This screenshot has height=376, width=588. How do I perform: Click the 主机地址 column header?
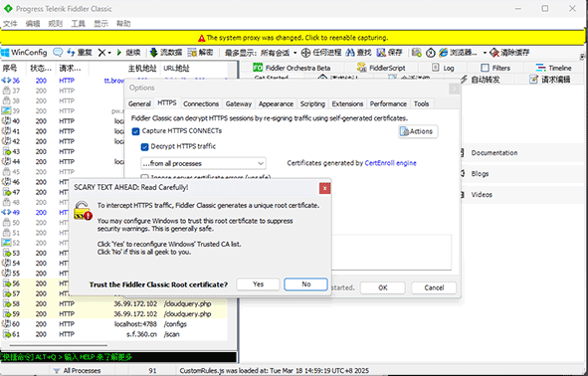[x=142, y=69]
